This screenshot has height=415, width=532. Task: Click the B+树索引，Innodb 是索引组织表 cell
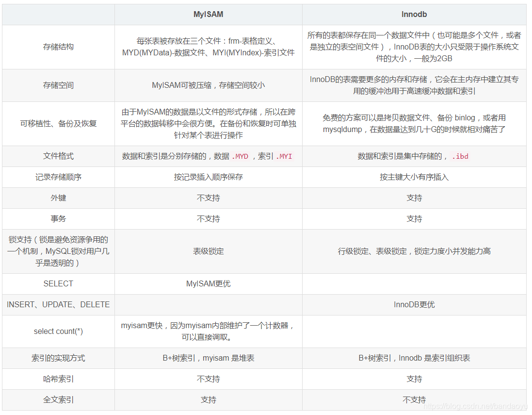pos(414,358)
